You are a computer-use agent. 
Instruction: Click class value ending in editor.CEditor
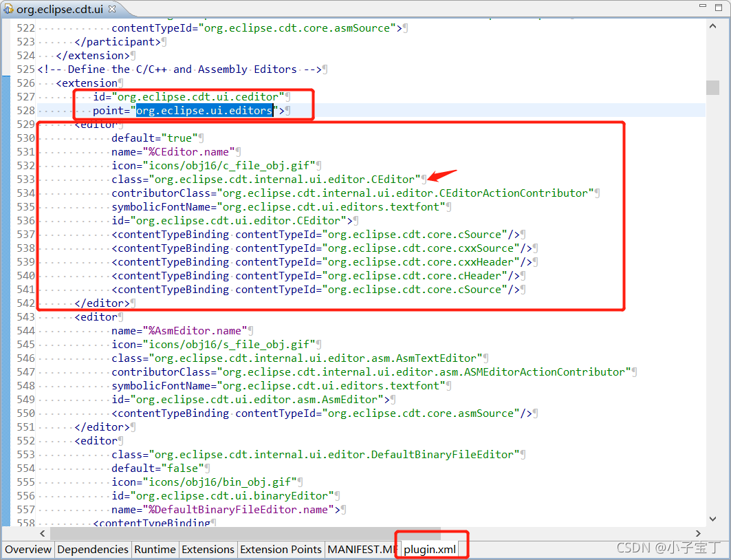click(x=265, y=180)
